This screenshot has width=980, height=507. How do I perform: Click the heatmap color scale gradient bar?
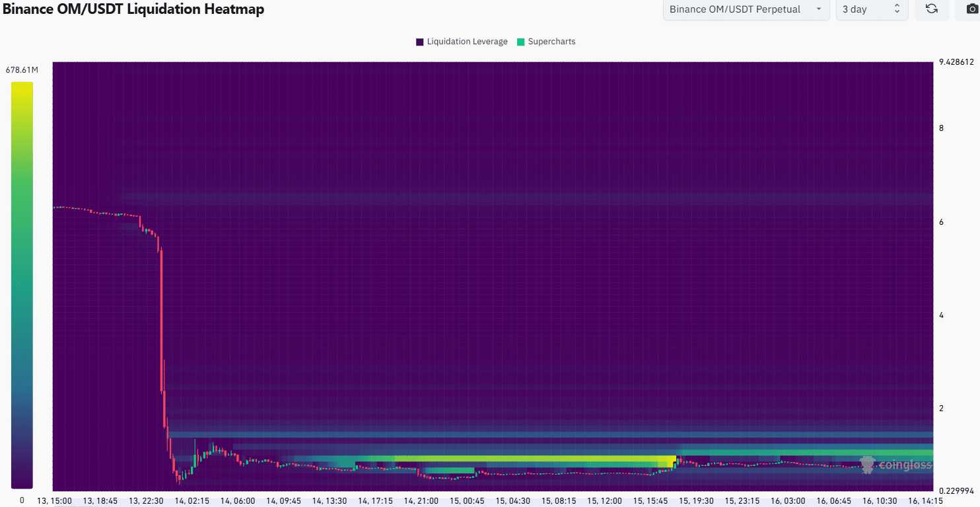(x=22, y=285)
